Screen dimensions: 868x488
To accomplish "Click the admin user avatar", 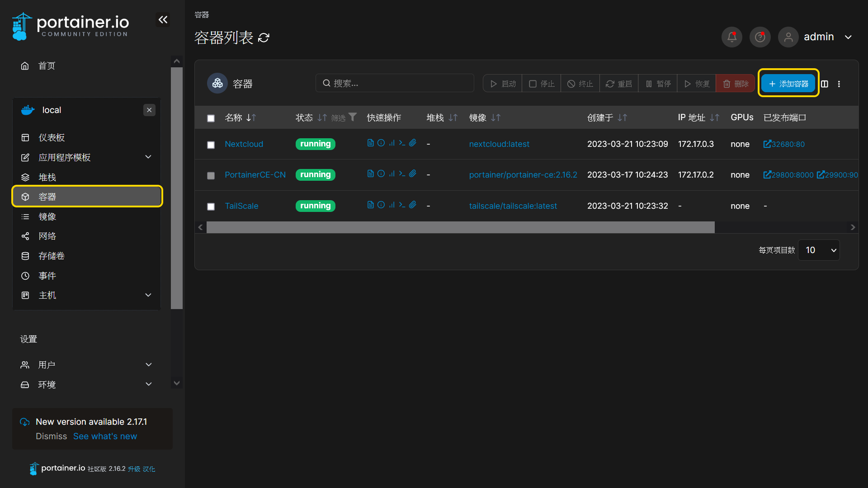I will (788, 37).
